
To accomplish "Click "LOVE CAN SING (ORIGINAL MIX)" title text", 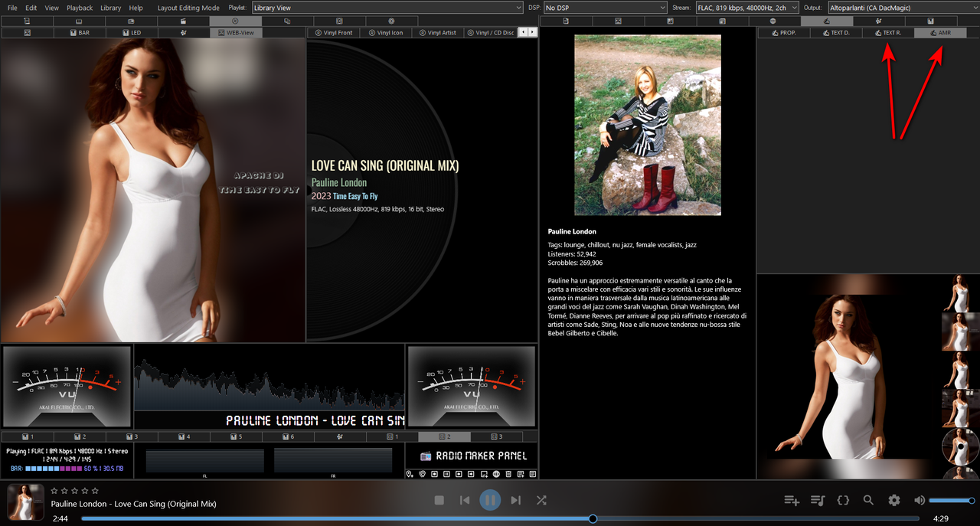I will coord(385,165).
